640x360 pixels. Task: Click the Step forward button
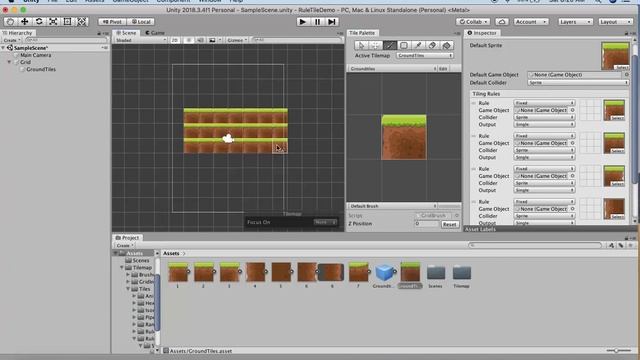click(x=332, y=22)
